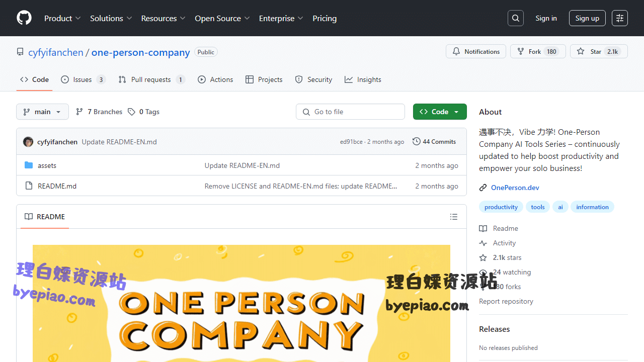Switch to the Code tab
The width and height of the screenshot is (644, 362).
coord(34,79)
